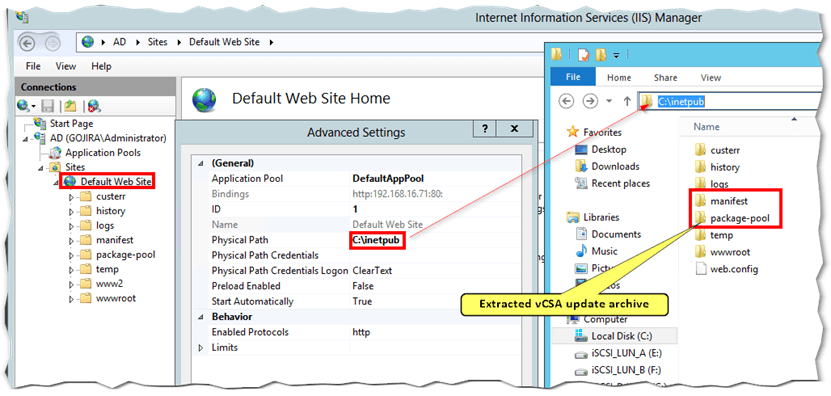Image resolution: width=831 pixels, height=396 pixels.
Task: Click the Explorer Forward arrow button
Action: pyautogui.click(x=589, y=101)
